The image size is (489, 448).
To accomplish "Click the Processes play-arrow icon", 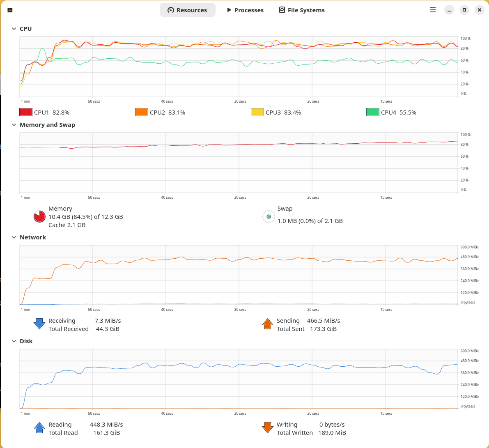I will (x=229, y=10).
